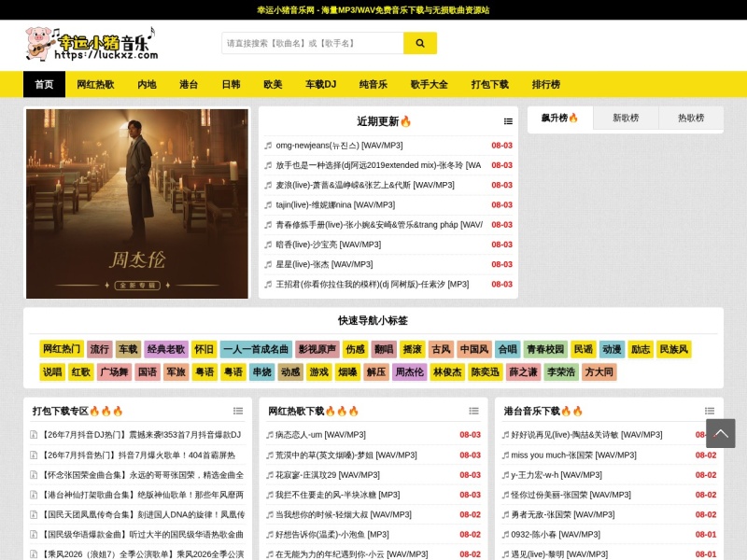Open tajin(live)-维妮娜nina song link
Image resolution: width=747 pixels, height=560 pixels.
335,205
